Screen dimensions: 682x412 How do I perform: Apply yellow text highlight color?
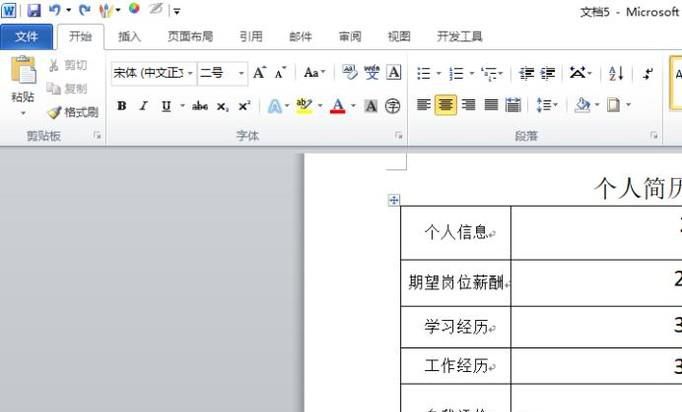coord(304,106)
